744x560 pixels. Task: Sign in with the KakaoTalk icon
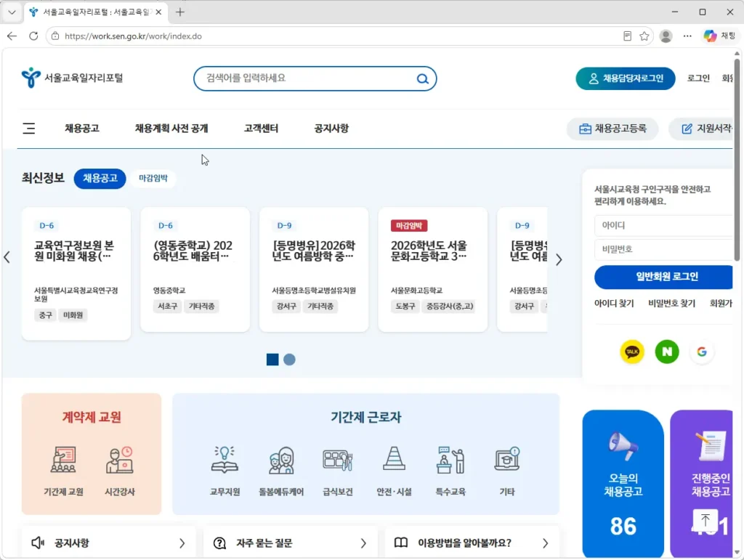coord(632,352)
